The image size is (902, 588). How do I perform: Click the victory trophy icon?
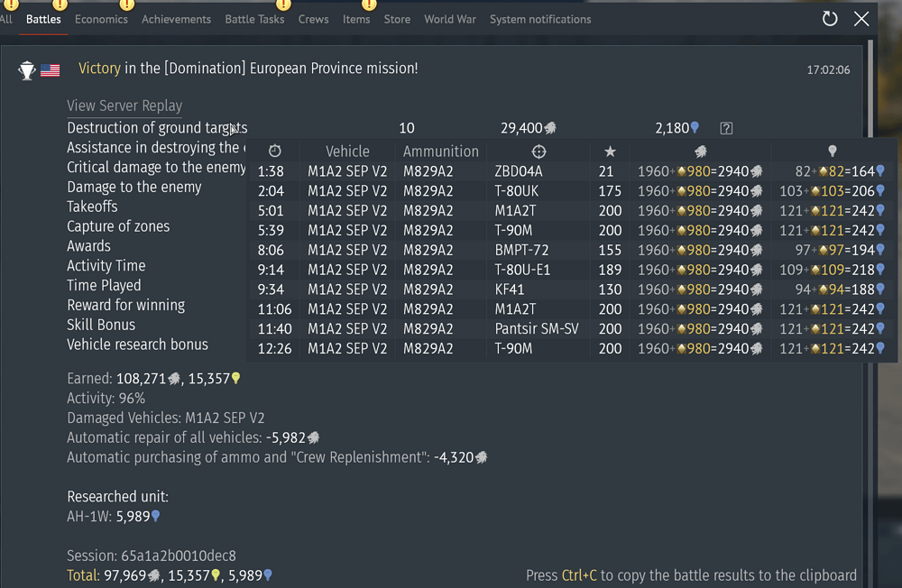[27, 70]
